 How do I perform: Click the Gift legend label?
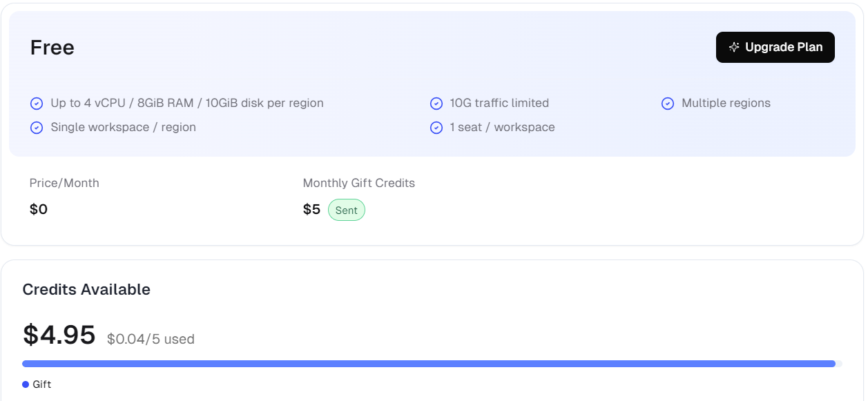(42, 384)
